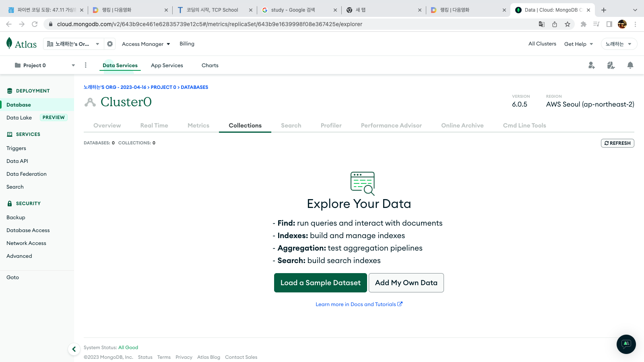Open Triggers in the sidebar
644x362 pixels.
(x=16, y=148)
